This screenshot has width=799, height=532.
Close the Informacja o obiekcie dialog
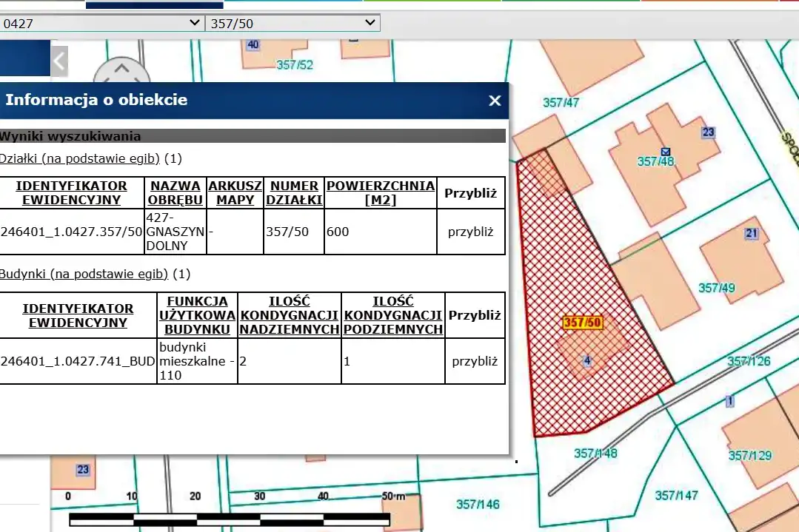[x=495, y=101]
